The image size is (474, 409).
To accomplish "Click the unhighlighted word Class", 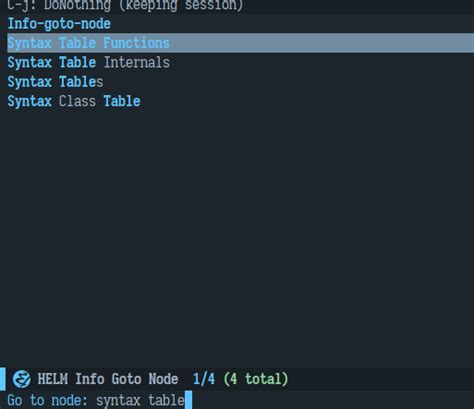I will [x=77, y=101].
